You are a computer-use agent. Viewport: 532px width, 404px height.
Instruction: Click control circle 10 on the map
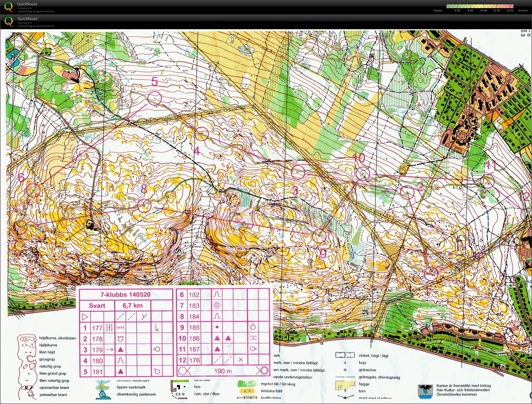pyautogui.click(x=363, y=174)
